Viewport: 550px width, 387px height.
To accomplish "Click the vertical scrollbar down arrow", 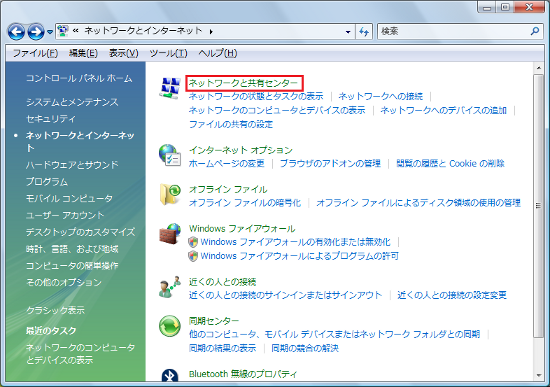I will point(538,375).
